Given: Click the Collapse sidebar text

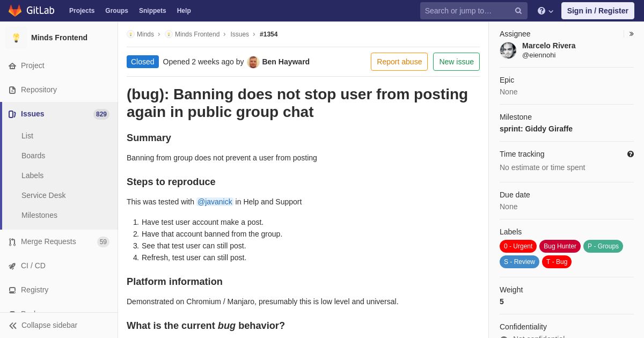Looking at the screenshot, I should [x=49, y=325].
